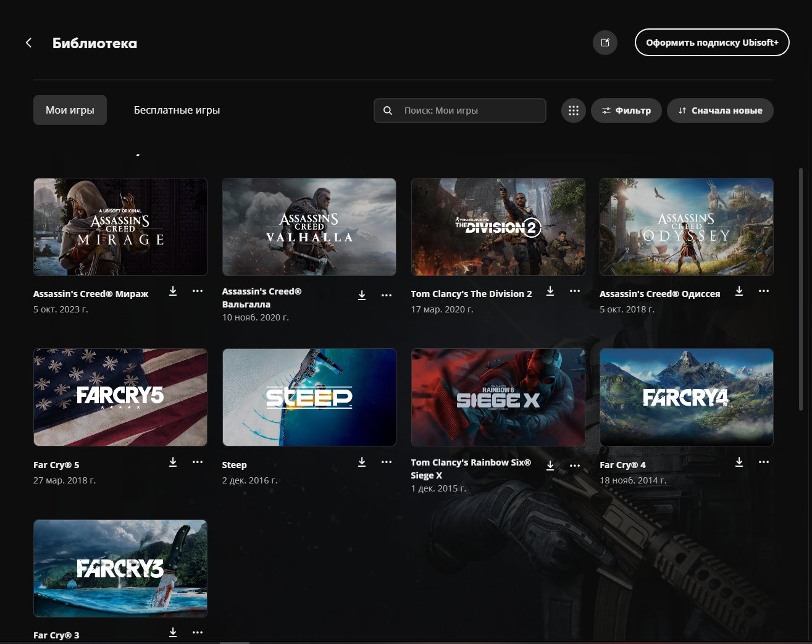
Task: Open the Фильтр filter options
Action: coord(626,111)
